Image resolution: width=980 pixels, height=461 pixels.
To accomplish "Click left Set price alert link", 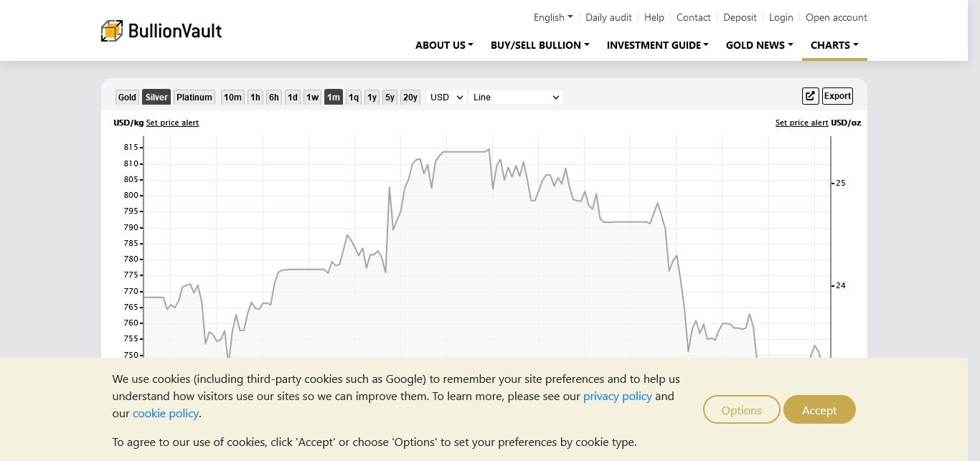I will (172, 123).
